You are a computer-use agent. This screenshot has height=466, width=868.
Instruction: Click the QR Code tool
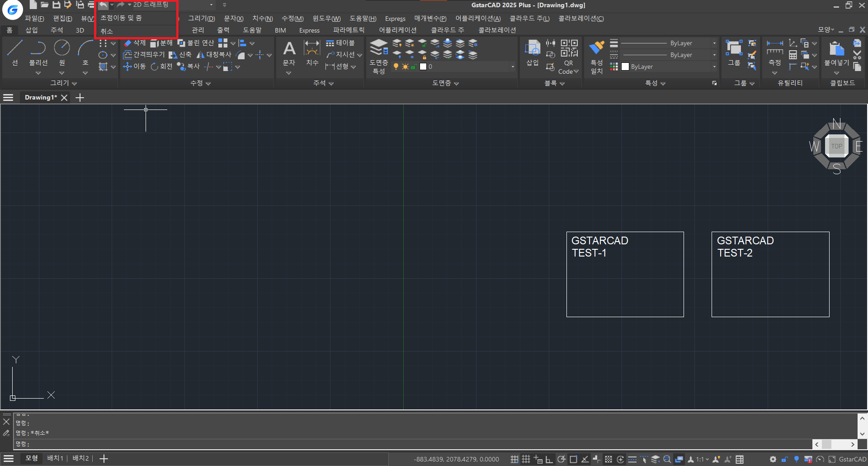[x=569, y=56]
